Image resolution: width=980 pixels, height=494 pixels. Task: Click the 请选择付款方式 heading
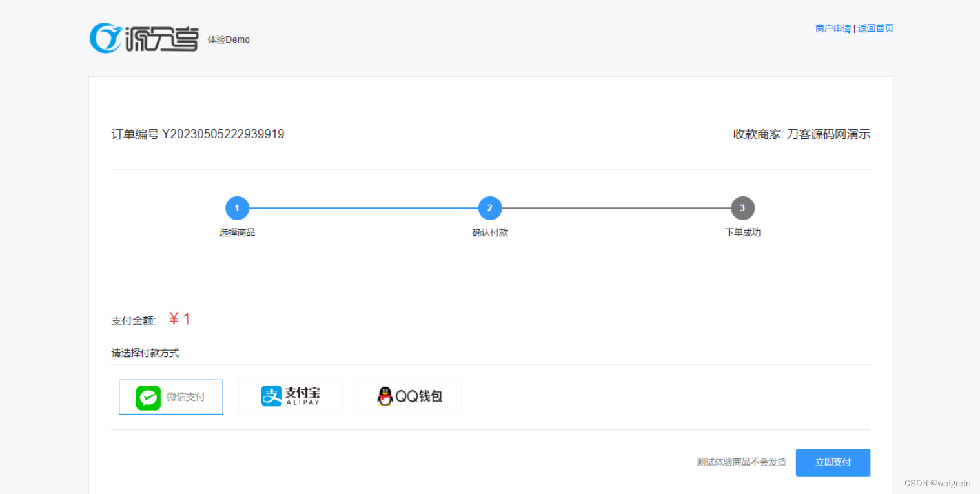(145, 353)
